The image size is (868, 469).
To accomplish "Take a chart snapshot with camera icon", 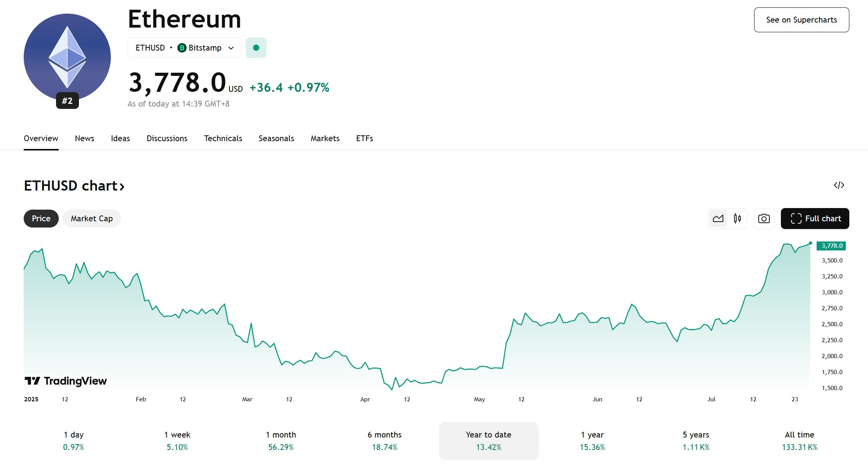I will [764, 219].
